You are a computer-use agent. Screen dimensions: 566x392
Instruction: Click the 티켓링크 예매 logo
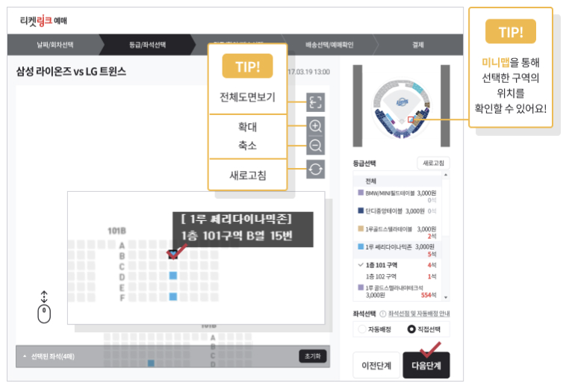(x=43, y=21)
